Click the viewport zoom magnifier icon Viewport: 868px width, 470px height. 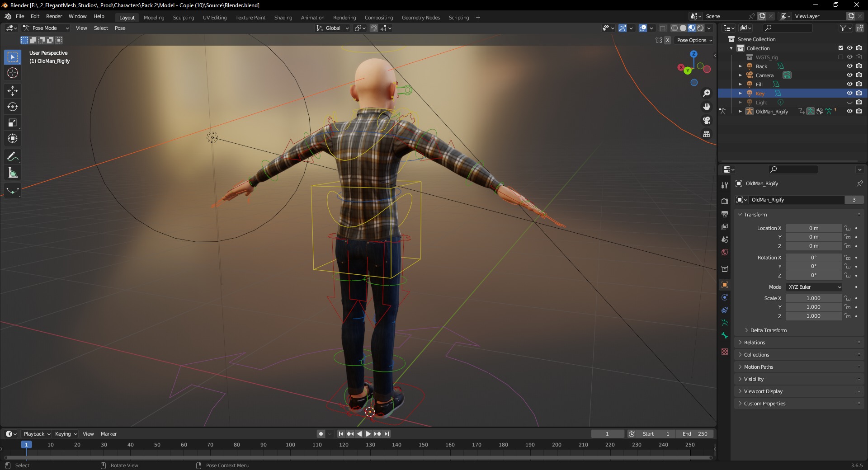click(707, 93)
